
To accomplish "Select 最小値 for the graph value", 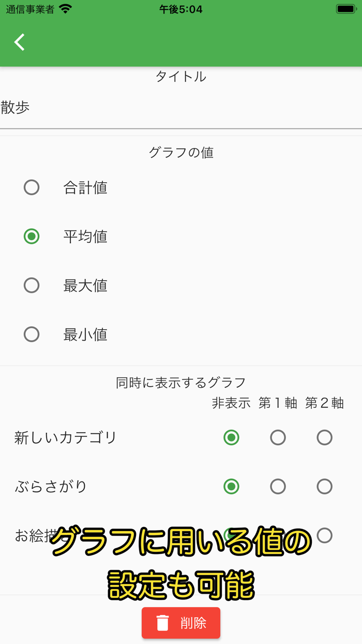I will pyautogui.click(x=32, y=334).
